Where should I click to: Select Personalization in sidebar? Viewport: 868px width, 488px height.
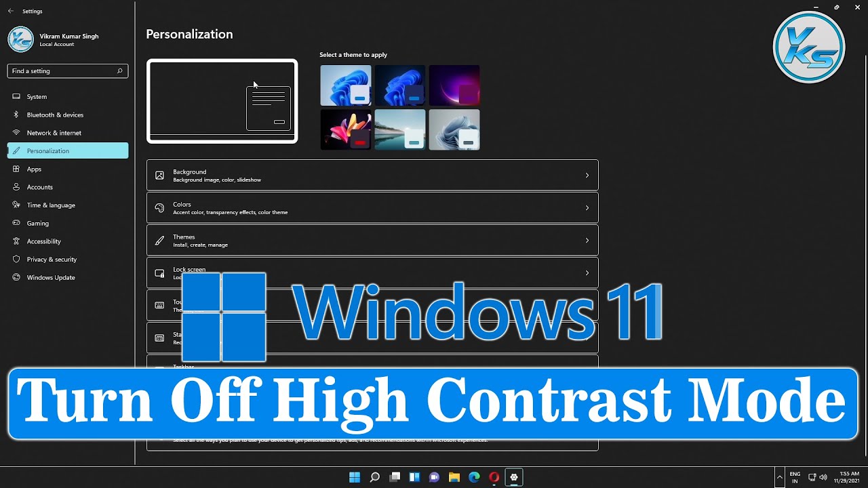pyautogui.click(x=68, y=150)
